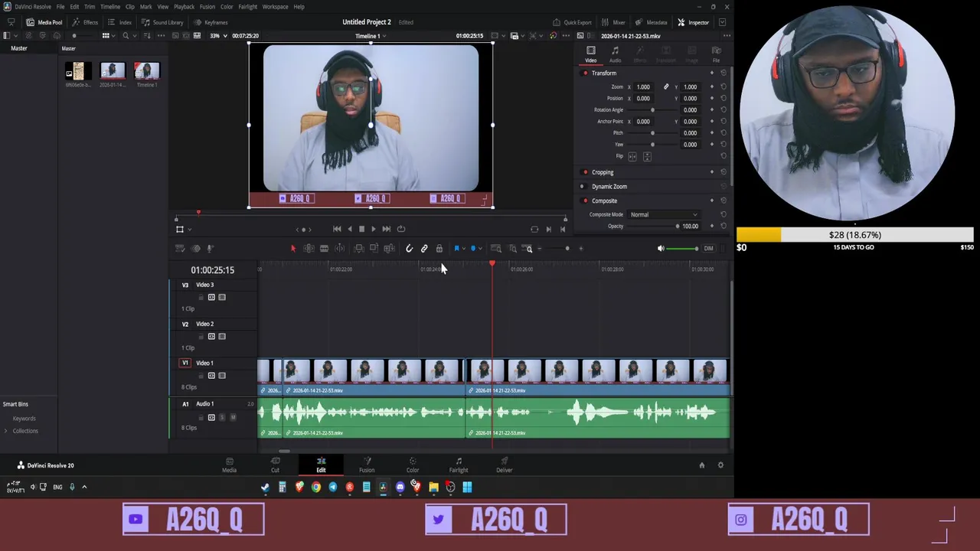Open the Fusion menu

(207, 7)
